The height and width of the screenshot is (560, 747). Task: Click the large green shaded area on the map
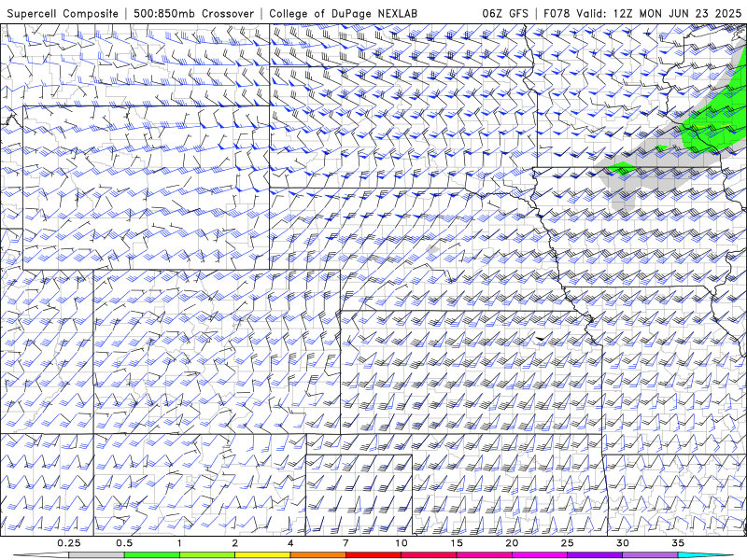(x=714, y=121)
